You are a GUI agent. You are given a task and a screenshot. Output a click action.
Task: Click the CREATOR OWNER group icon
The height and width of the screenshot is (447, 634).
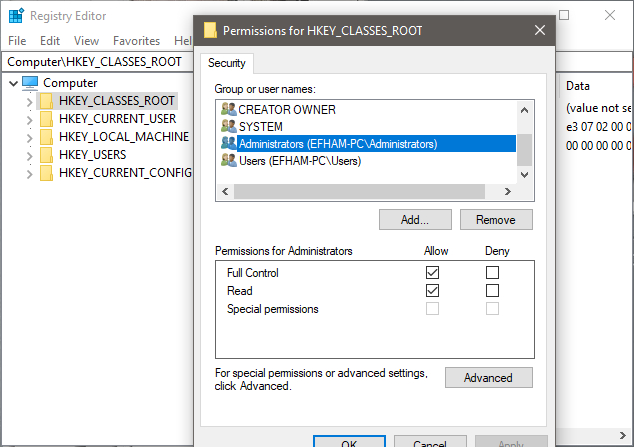click(228, 109)
